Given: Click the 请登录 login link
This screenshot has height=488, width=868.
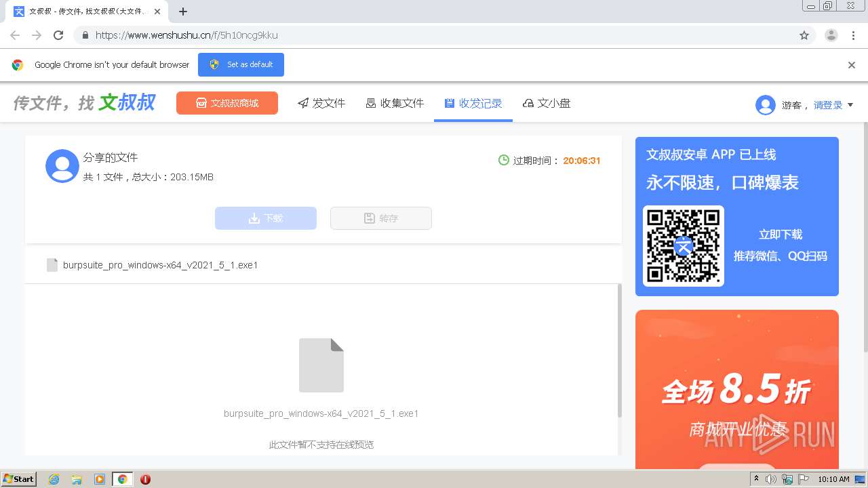Looking at the screenshot, I should (828, 105).
